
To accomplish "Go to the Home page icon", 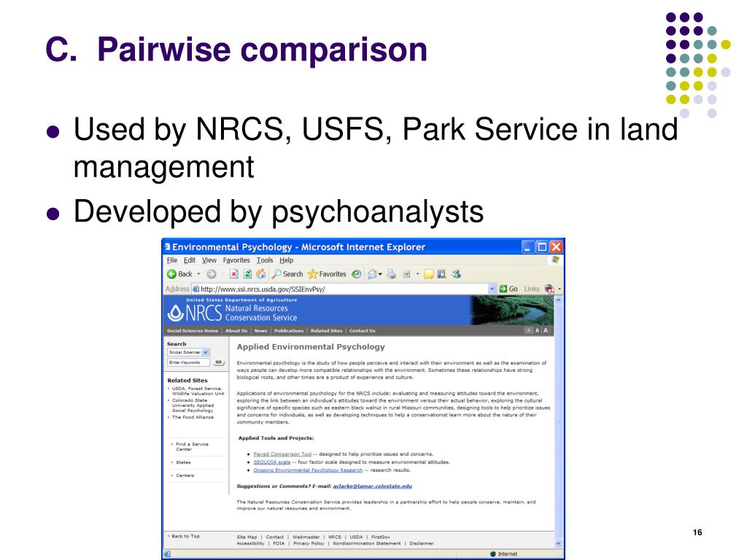I will click(x=261, y=274).
